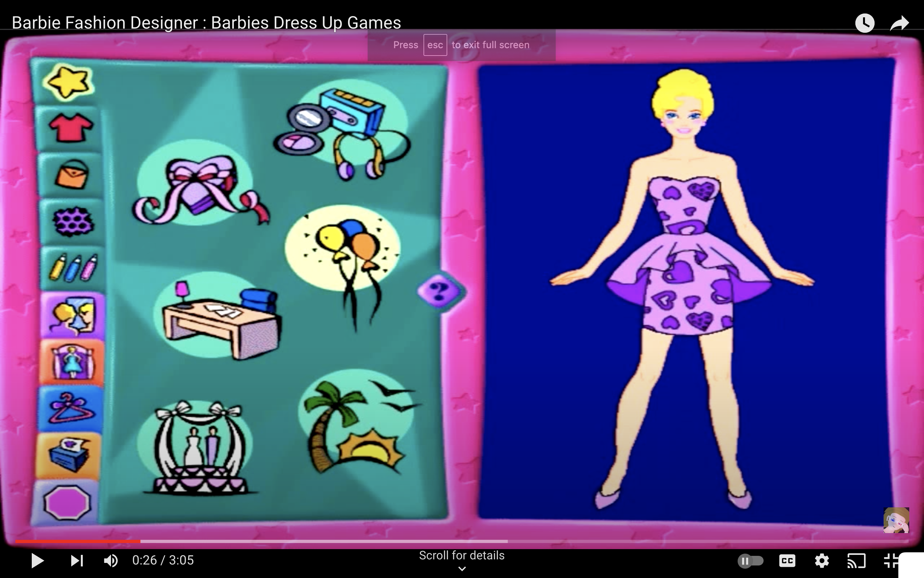924x578 pixels.
Task: Play the video
Action: [x=37, y=560]
